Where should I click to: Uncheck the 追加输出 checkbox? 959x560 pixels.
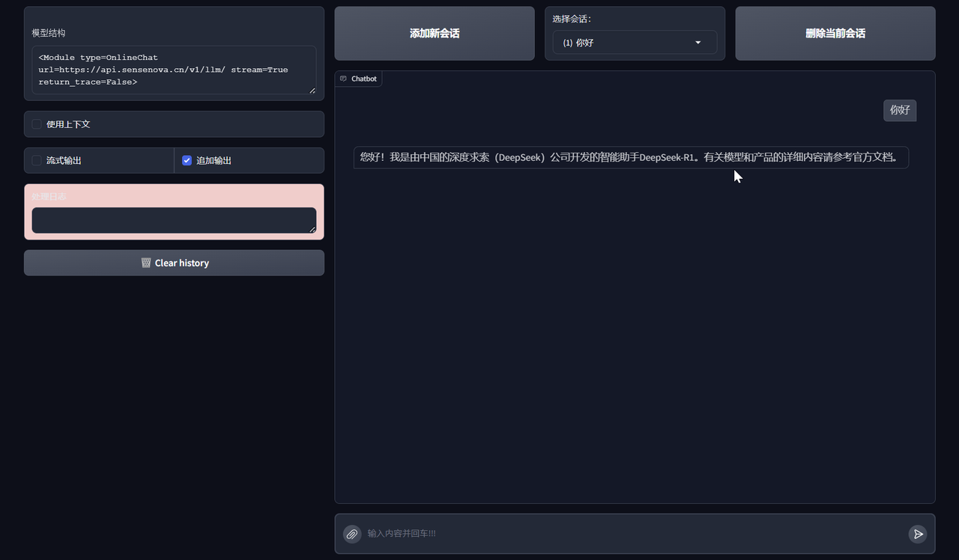pos(187,160)
